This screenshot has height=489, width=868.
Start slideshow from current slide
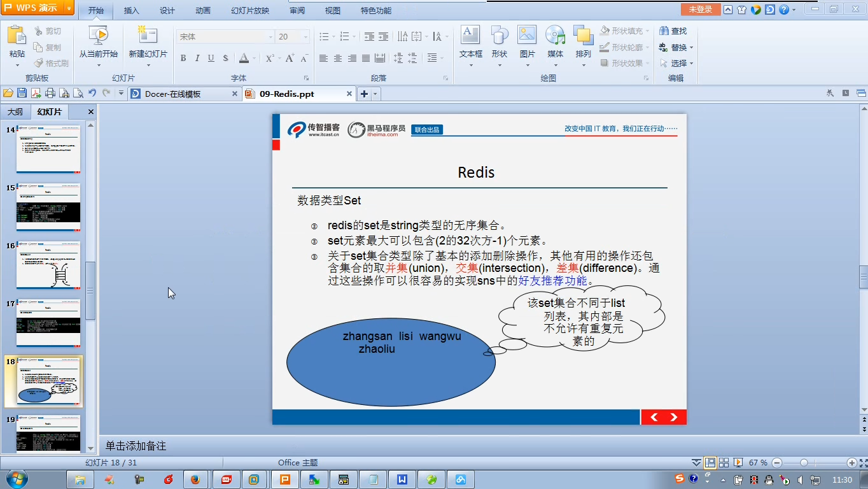point(99,35)
